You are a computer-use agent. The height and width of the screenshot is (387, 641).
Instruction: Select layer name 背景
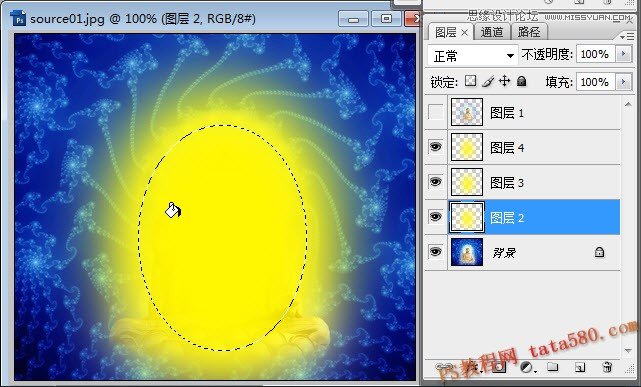[504, 253]
